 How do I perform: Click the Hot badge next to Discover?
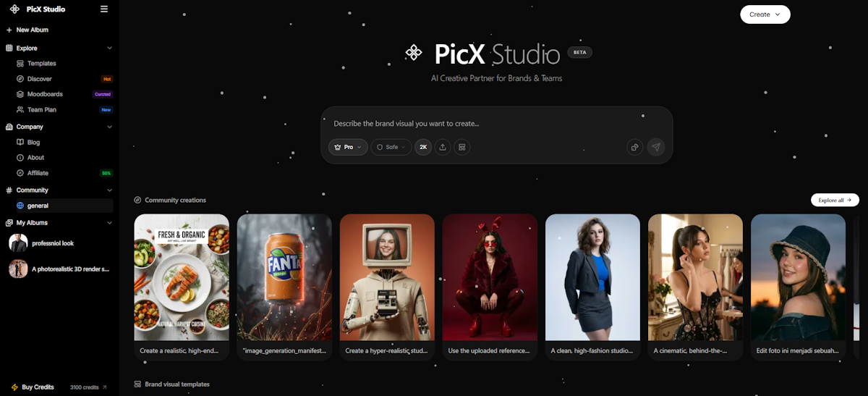tap(107, 79)
